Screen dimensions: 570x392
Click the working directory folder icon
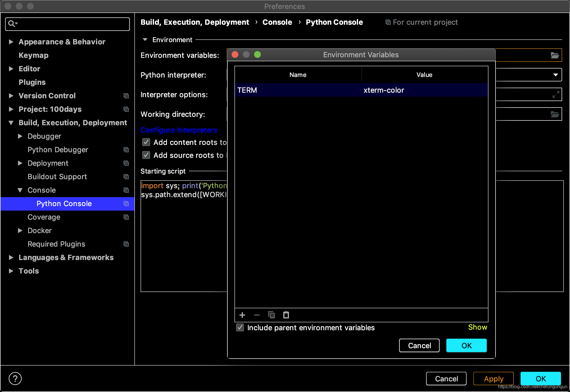(555, 114)
